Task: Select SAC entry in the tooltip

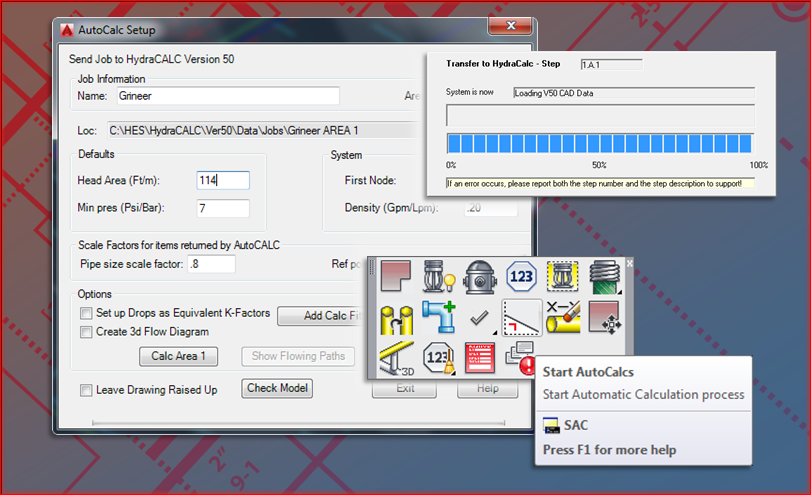Action: [575, 426]
